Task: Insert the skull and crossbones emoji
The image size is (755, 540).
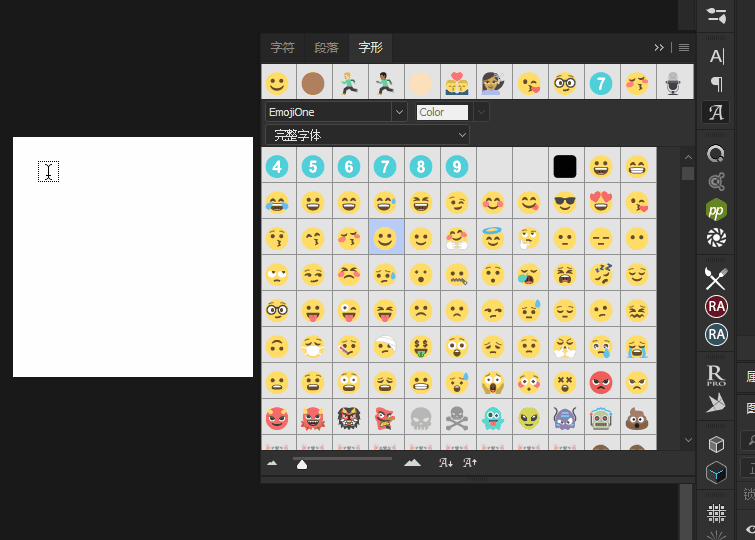Action: pyautogui.click(x=457, y=418)
